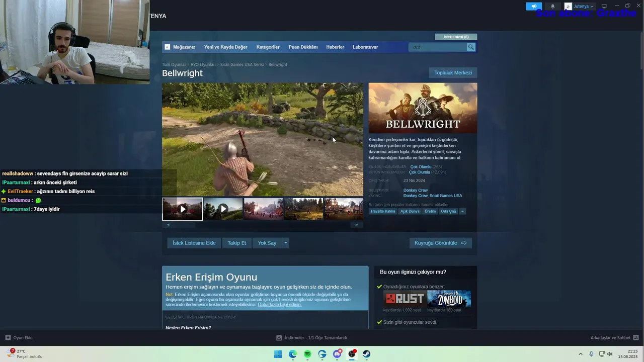
Task: Open Discord from the taskbar
Action: pyautogui.click(x=337, y=354)
